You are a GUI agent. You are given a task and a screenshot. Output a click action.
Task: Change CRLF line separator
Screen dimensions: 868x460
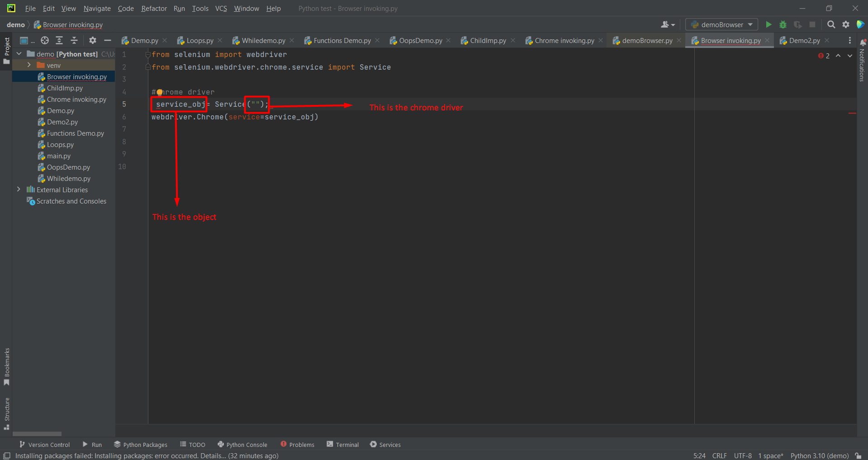(719, 455)
